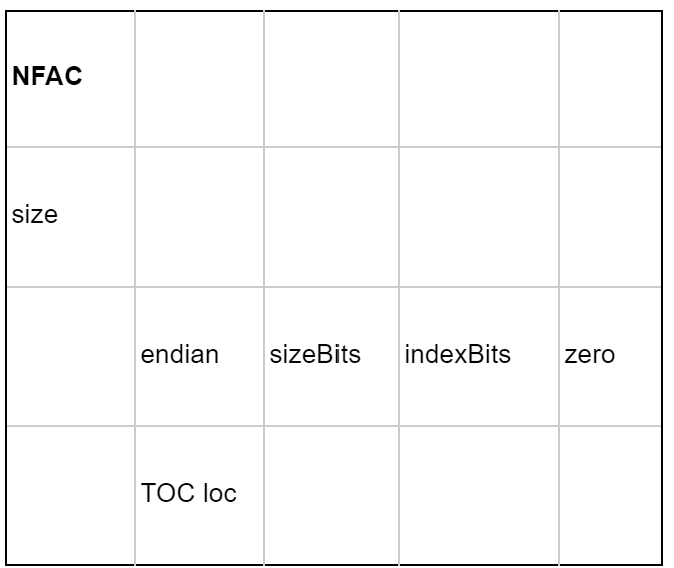Click the topmost cell in indexBits column
This screenshot has height=568, width=674.
click(478, 78)
